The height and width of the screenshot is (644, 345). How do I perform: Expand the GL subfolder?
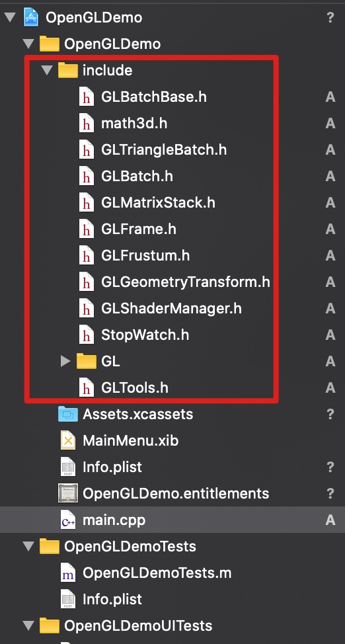click(x=65, y=362)
